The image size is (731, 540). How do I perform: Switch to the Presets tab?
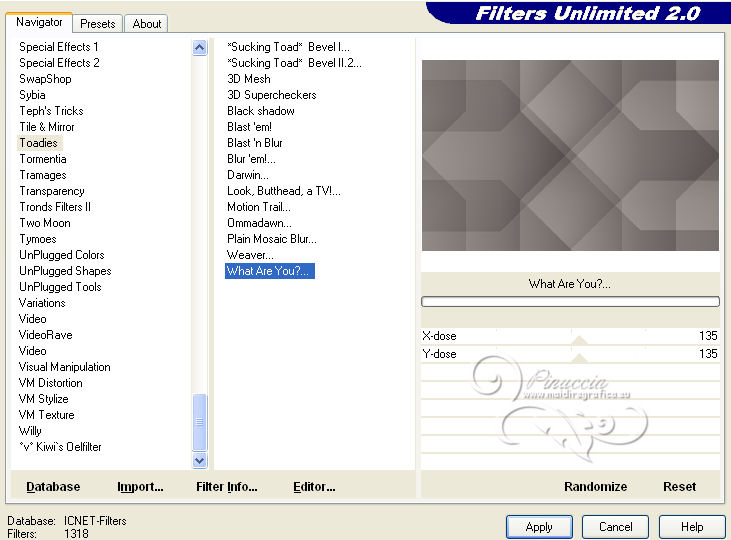click(97, 24)
